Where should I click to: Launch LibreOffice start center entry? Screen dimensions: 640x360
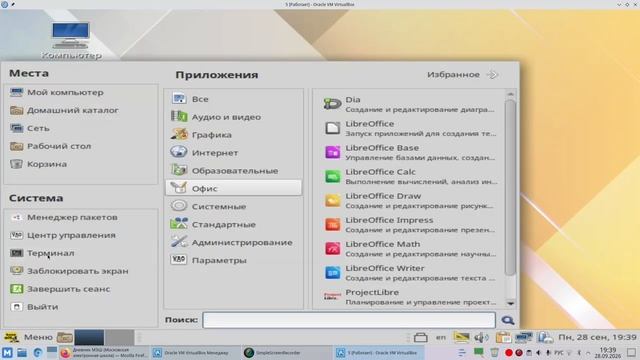[x=410, y=128]
